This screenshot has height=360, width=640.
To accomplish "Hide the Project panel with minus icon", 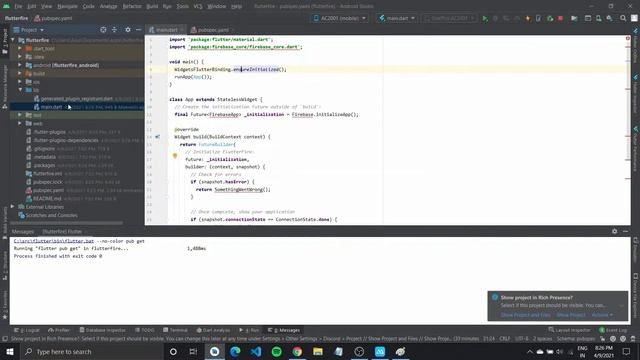I will (x=139, y=30).
